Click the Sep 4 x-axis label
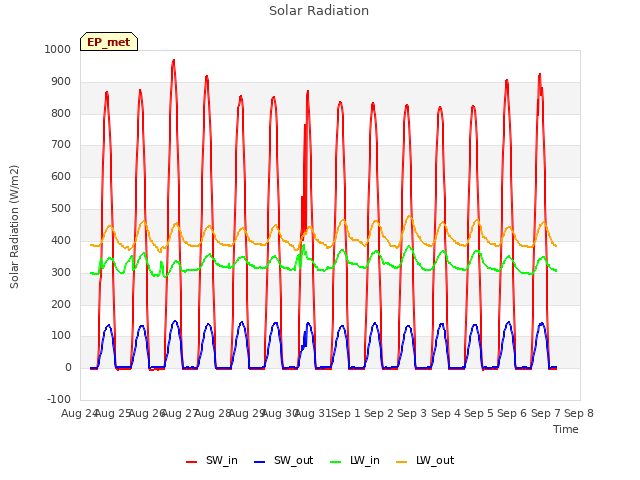 pos(446,413)
